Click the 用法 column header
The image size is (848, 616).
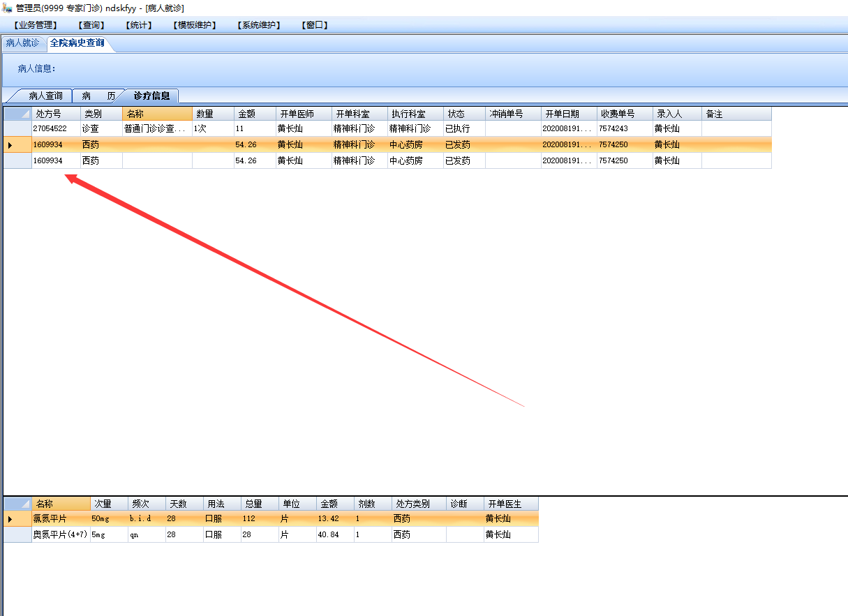pos(222,504)
